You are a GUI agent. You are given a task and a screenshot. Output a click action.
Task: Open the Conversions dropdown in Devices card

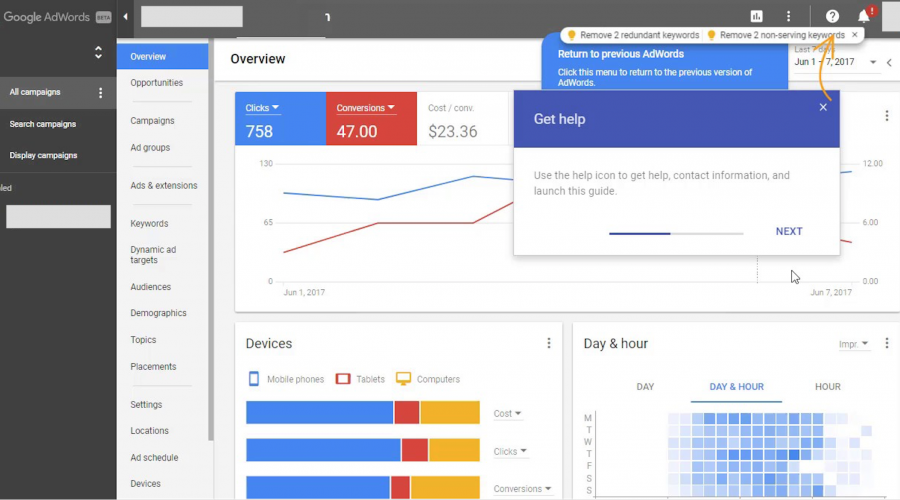pos(522,489)
